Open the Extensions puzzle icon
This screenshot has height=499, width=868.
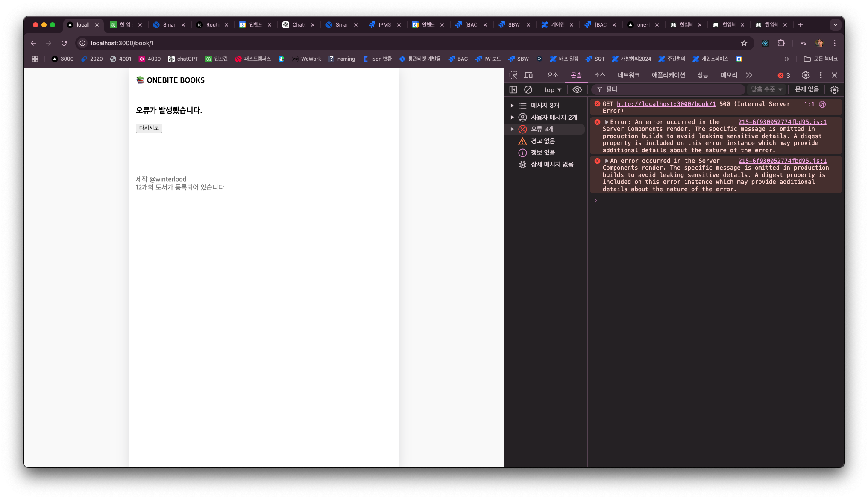pyautogui.click(x=781, y=43)
